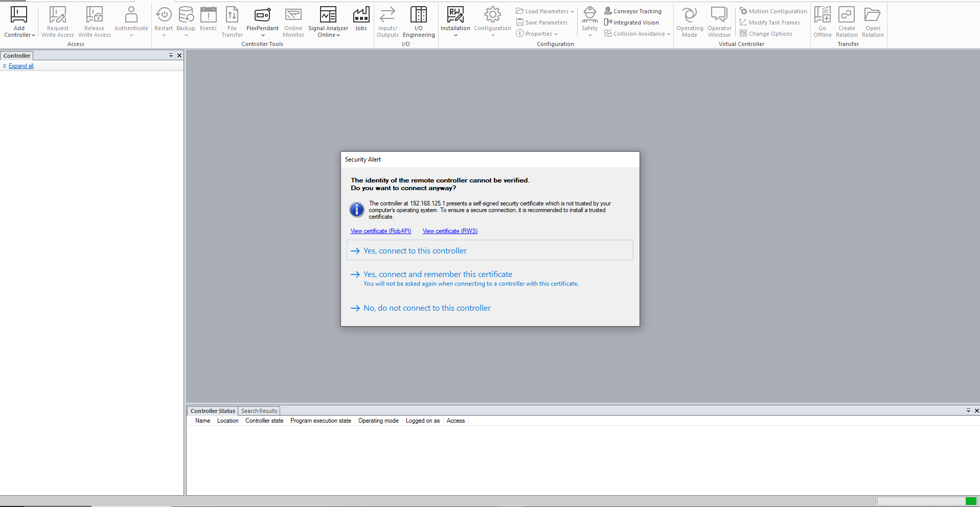980x507 pixels.
Task: Click the Restart controller icon
Action: [164, 15]
